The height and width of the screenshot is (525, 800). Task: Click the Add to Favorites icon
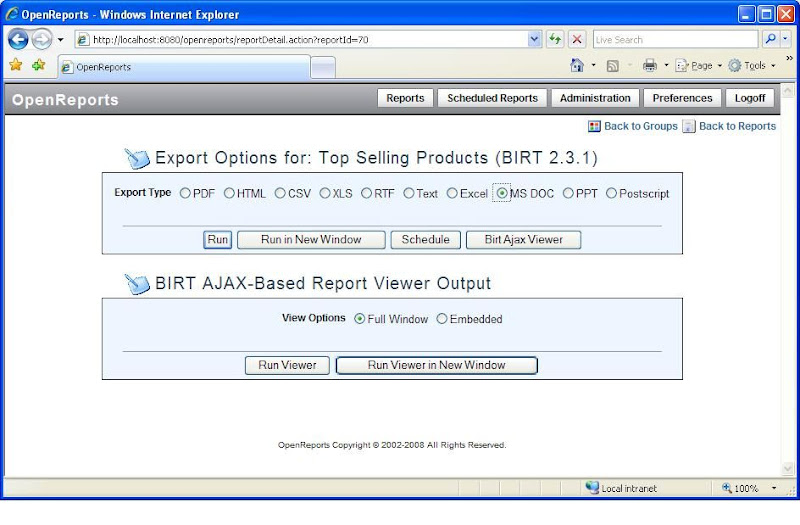click(39, 65)
